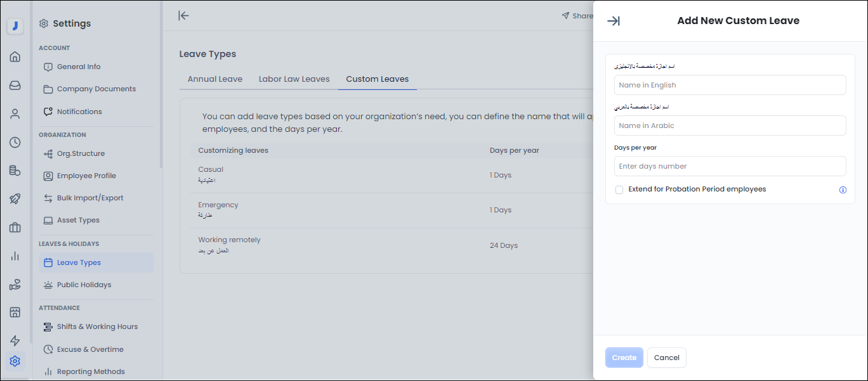Open the clock icon in left rail
The image size is (868, 381).
pyautogui.click(x=15, y=143)
